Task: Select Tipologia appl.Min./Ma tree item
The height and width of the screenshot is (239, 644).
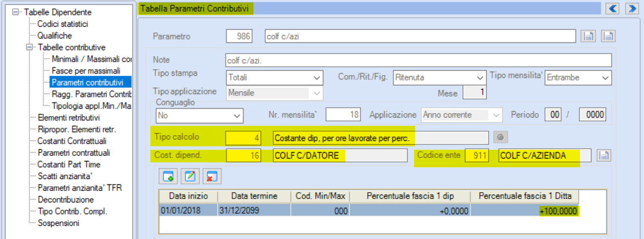Action: [91, 106]
